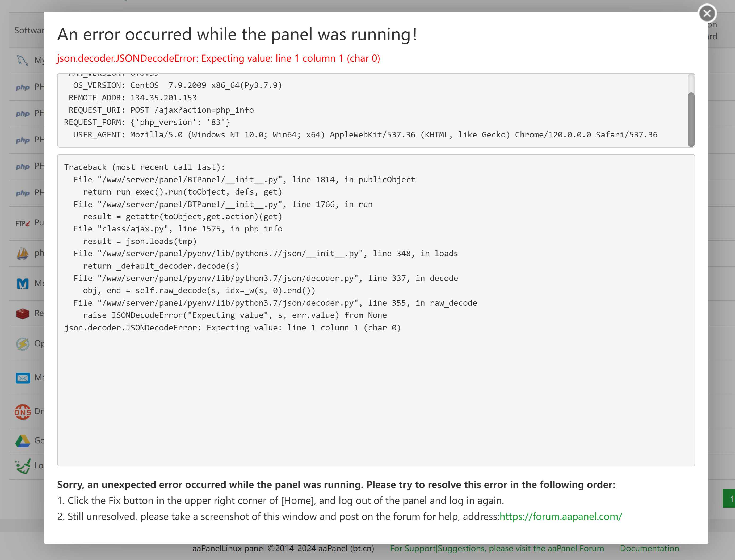The height and width of the screenshot is (560, 735).
Task: Open the aaPanel Forum support link in footer
Action: [x=497, y=548]
